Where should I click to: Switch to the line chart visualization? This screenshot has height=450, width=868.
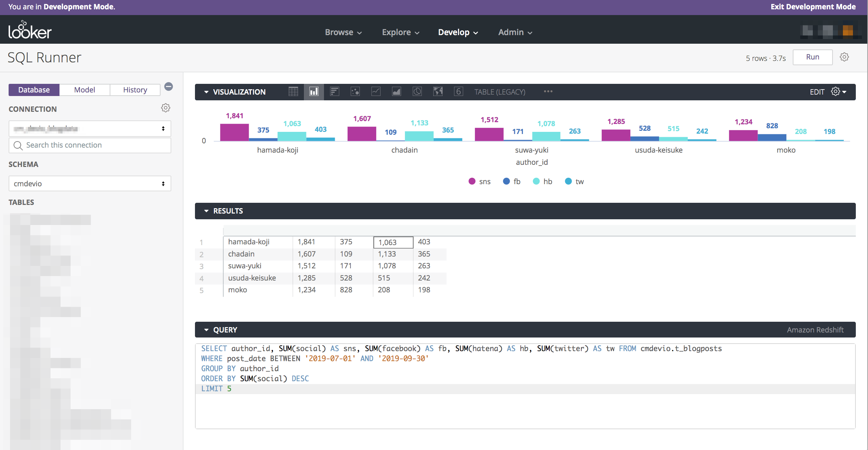376,92
